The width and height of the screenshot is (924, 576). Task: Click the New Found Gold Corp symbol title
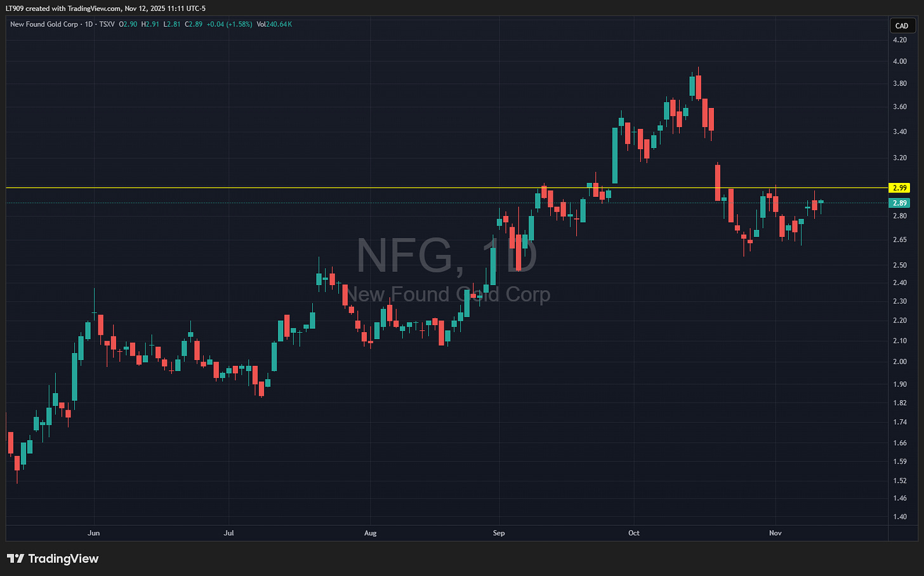coord(44,24)
